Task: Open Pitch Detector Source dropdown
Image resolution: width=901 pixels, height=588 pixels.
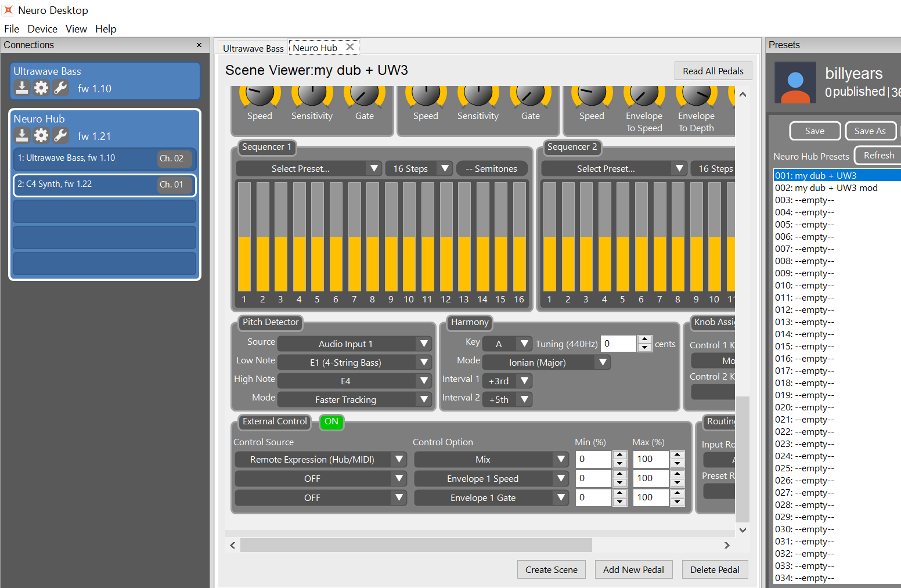Action: [354, 344]
